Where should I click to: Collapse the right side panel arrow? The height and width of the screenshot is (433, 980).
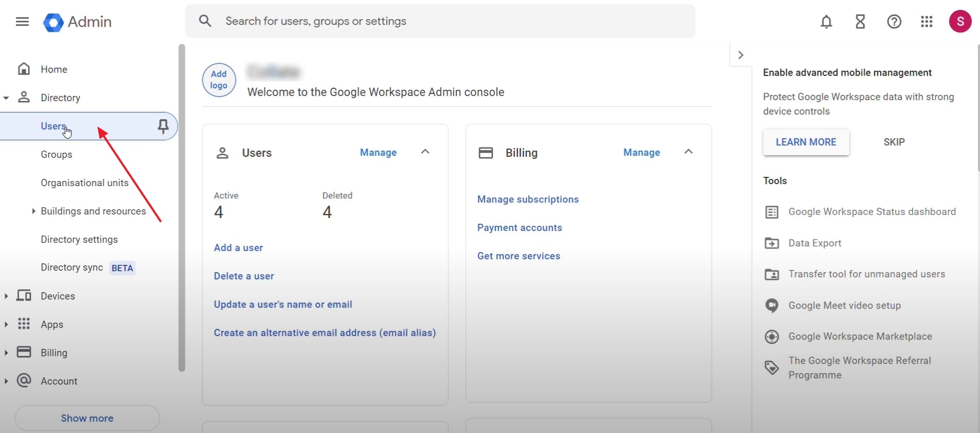tap(741, 55)
